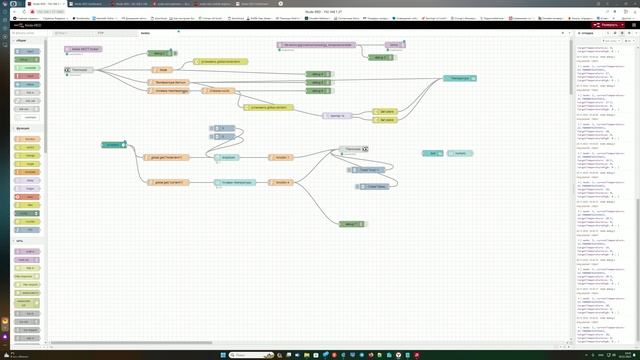Select the inject node in the palette
The height and width of the screenshot is (360, 640).
click(x=27, y=51)
